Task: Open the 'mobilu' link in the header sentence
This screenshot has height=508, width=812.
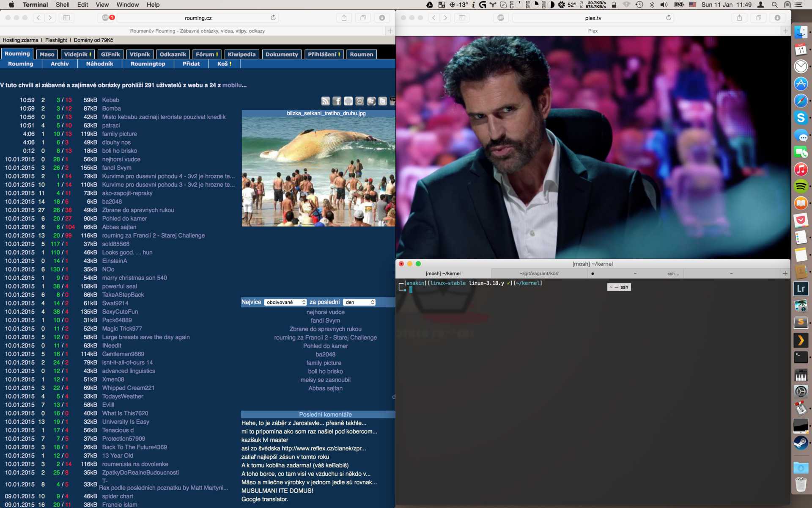Action: point(232,85)
